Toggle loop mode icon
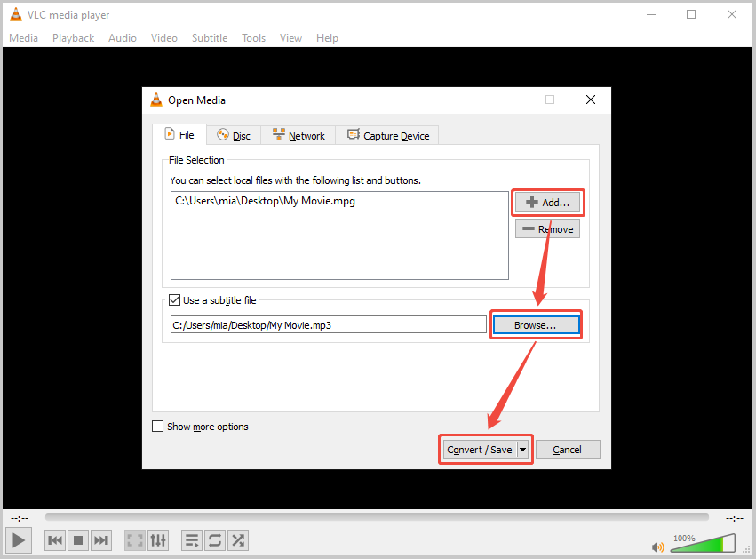 tap(215, 540)
